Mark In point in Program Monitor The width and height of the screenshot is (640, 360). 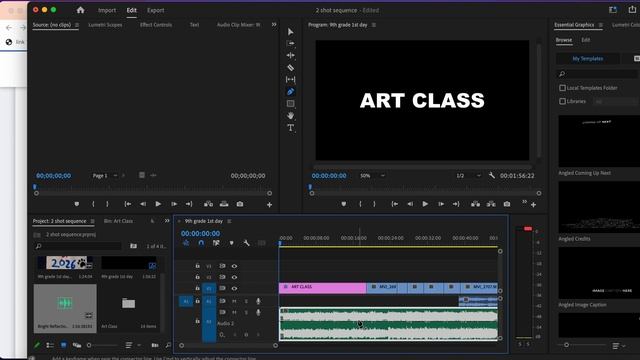click(x=360, y=204)
